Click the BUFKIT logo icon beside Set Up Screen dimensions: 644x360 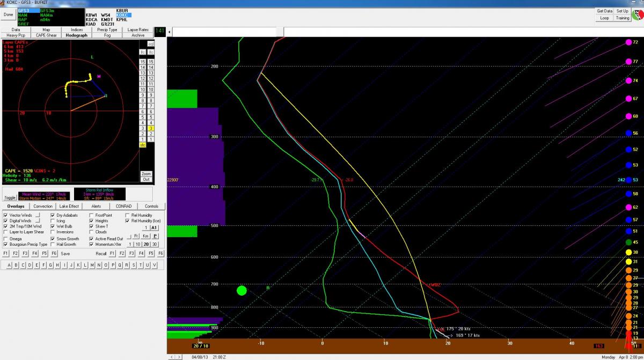pyautogui.click(x=637, y=14)
